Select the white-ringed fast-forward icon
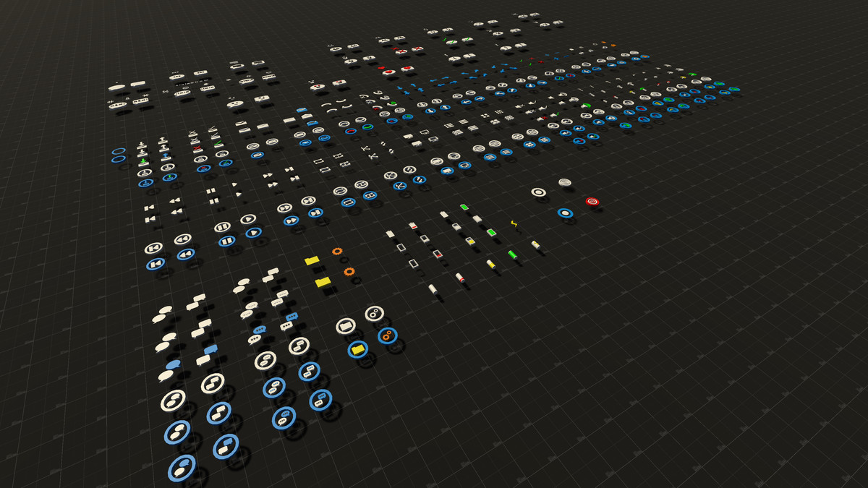Screen dimensions: 868x488 tap(284, 208)
